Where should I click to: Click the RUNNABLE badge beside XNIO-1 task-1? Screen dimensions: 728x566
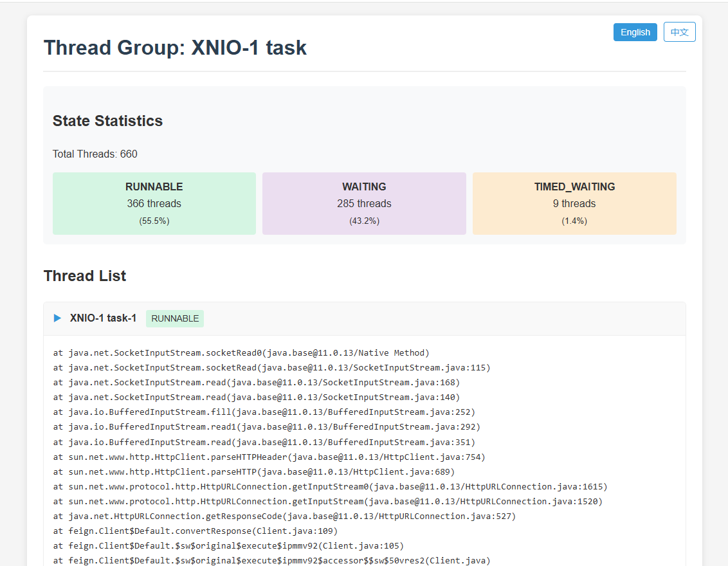tap(175, 318)
